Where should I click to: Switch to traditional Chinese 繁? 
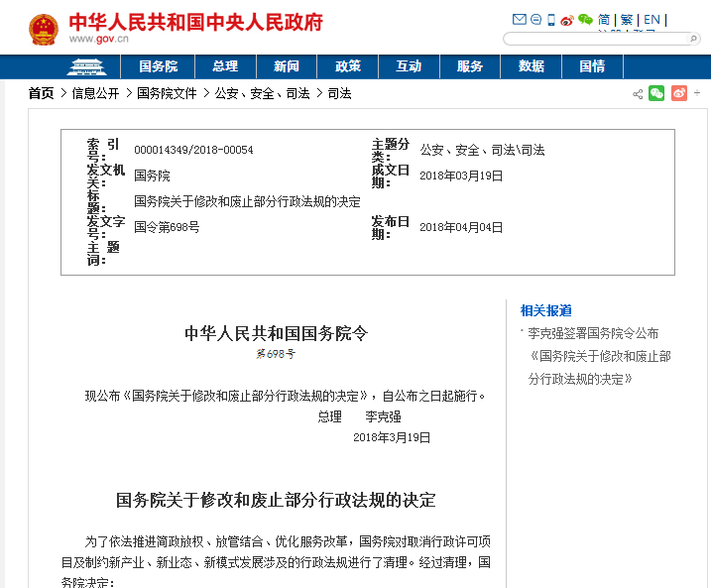coord(627,19)
